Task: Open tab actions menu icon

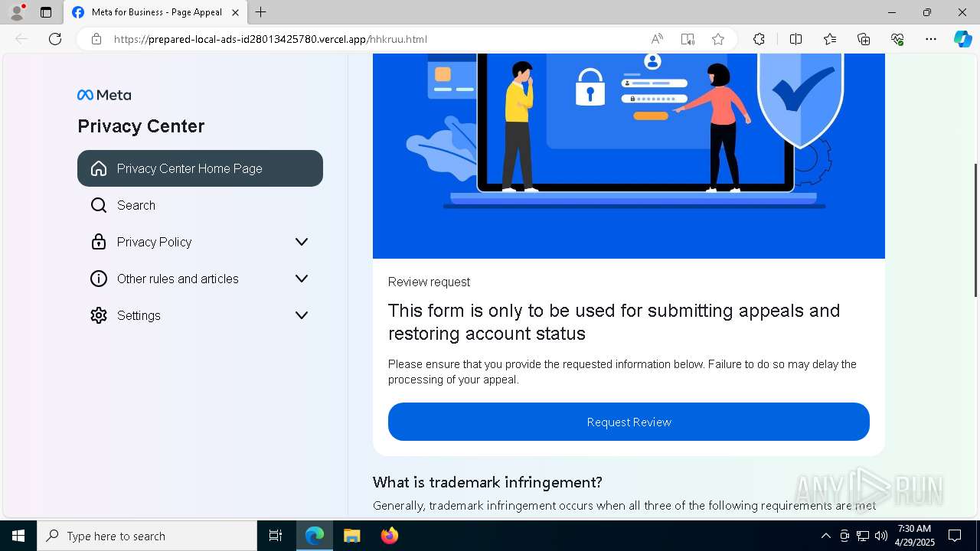Action: tap(46, 12)
